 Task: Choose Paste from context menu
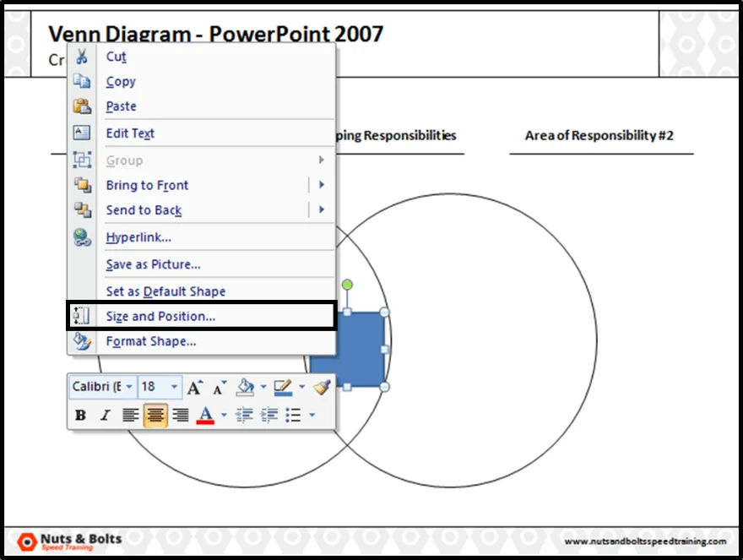coord(202,106)
